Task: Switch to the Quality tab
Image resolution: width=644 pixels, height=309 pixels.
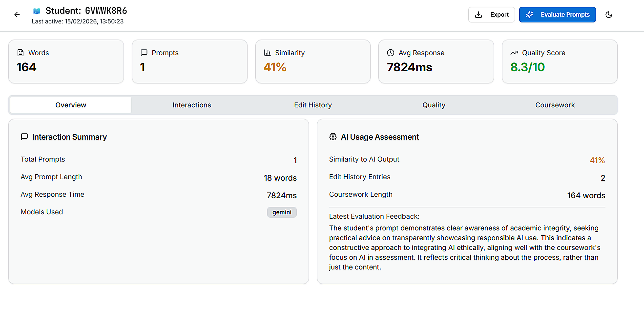Action: (x=434, y=105)
